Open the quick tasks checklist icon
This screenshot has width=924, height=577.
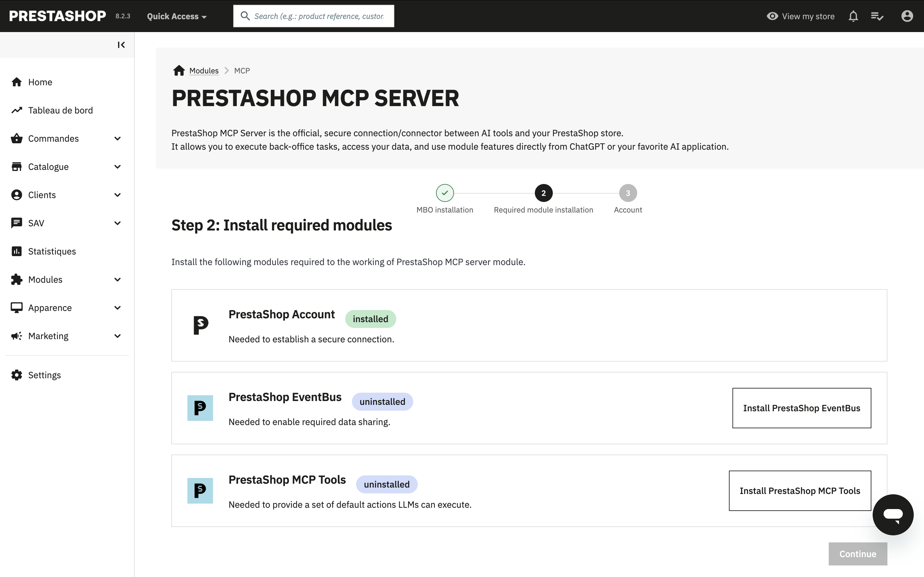[x=877, y=16]
